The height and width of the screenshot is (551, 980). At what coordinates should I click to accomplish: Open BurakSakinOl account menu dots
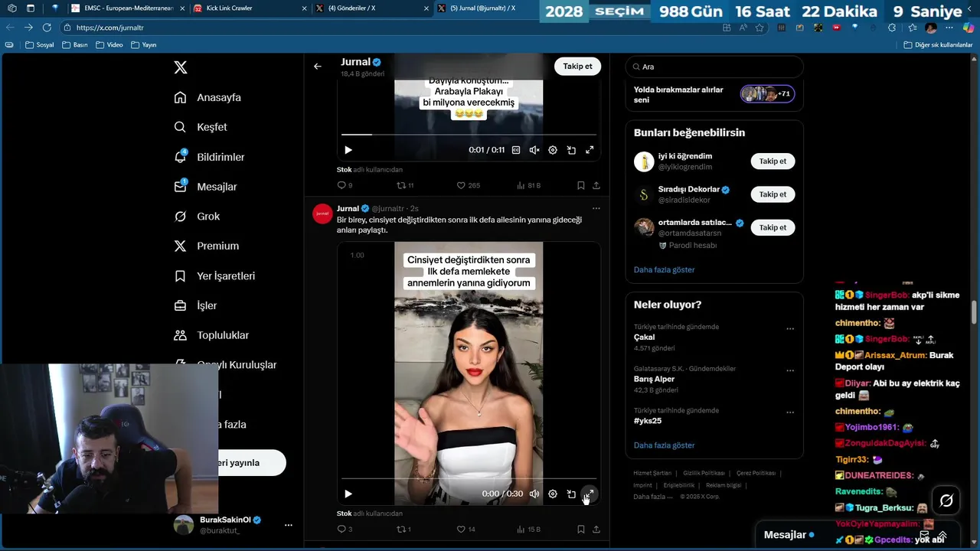[x=289, y=525]
